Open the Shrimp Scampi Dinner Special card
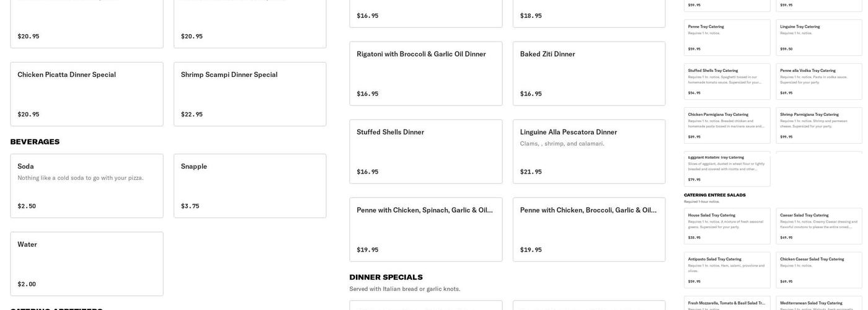The height and width of the screenshot is (310, 868). 250,94
